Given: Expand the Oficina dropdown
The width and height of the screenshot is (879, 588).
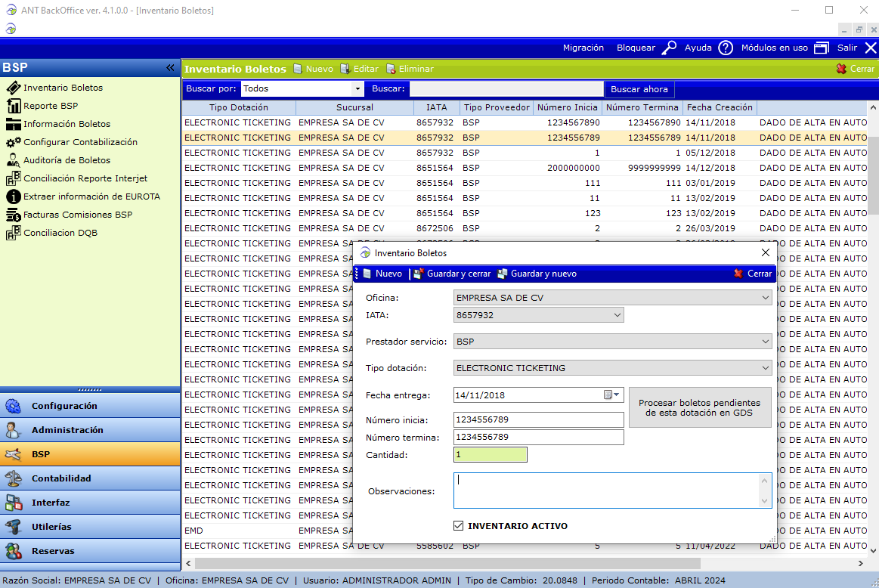Looking at the screenshot, I should click(765, 298).
